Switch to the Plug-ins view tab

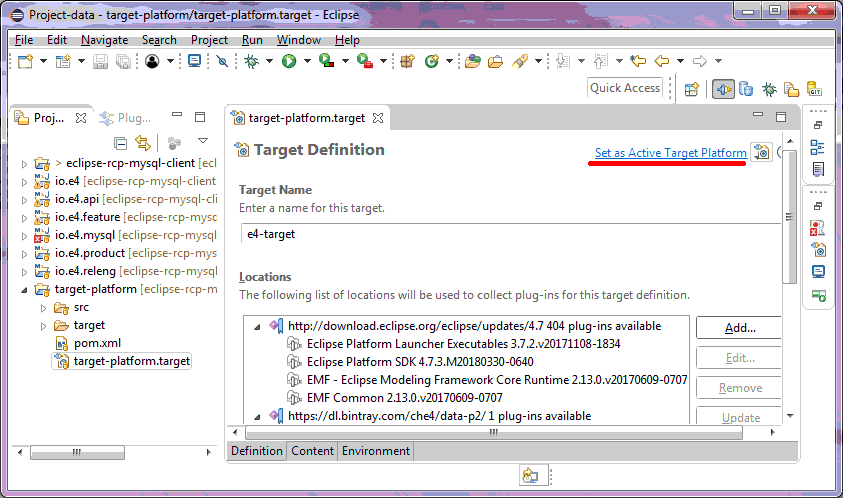point(125,118)
